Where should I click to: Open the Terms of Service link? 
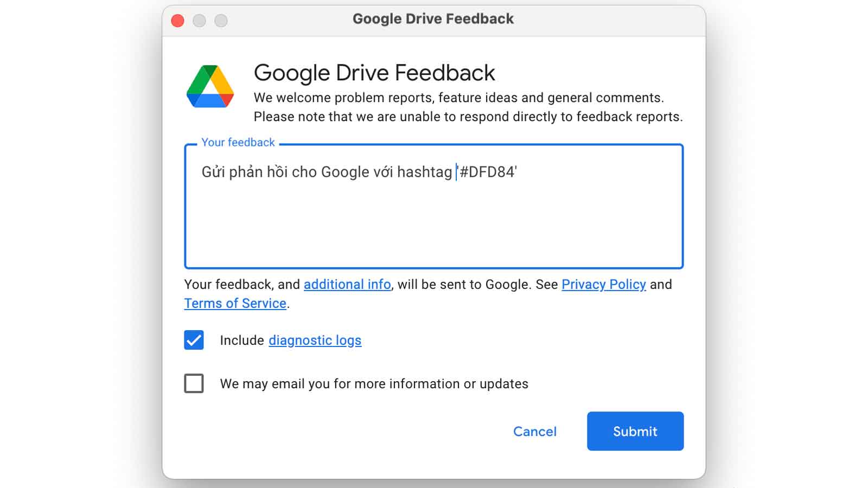(x=235, y=304)
